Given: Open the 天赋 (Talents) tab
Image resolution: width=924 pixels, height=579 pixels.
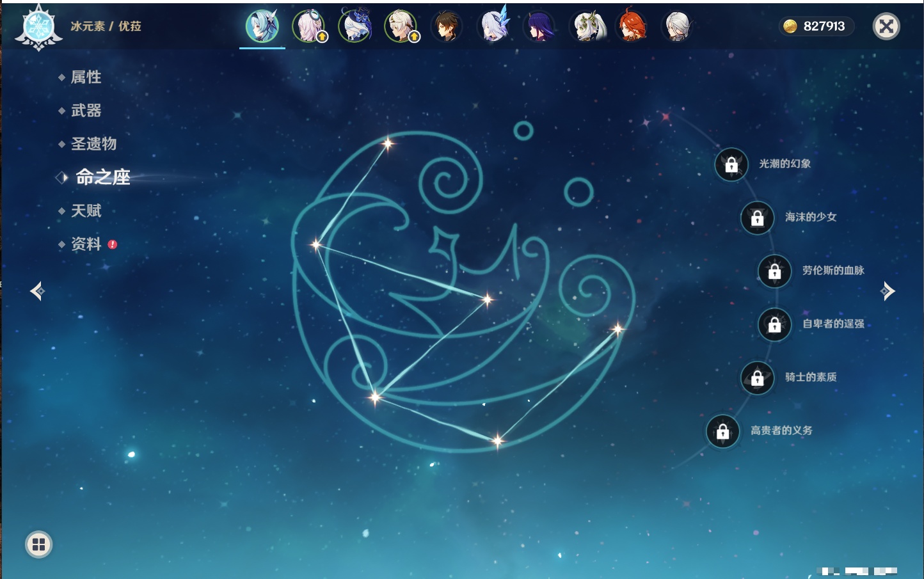Looking at the screenshot, I should point(86,210).
